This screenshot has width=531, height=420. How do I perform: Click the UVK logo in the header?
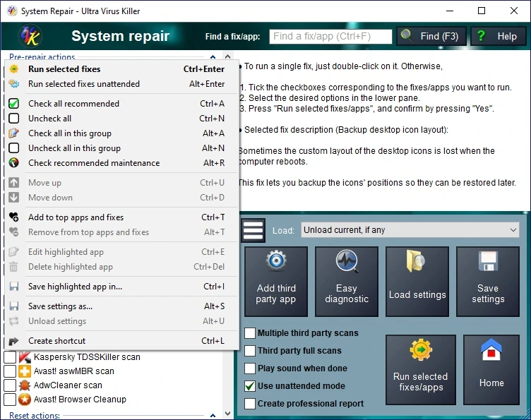pos(30,36)
